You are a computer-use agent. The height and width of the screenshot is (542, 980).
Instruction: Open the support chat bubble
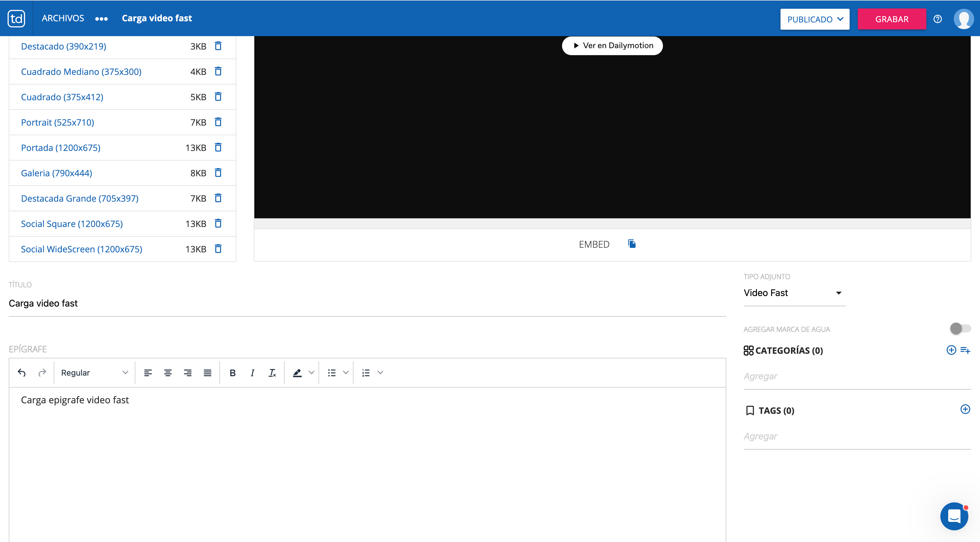pyautogui.click(x=954, y=516)
